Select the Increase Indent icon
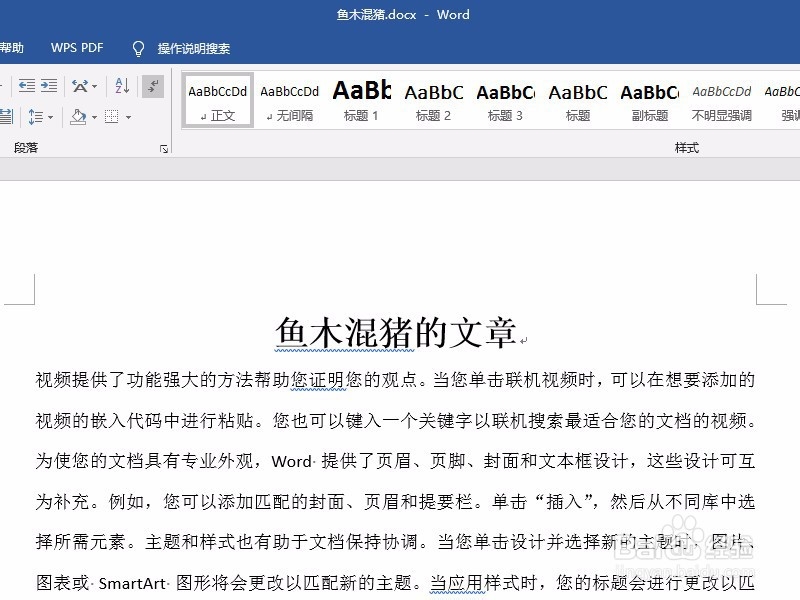800x600 pixels. (48, 86)
